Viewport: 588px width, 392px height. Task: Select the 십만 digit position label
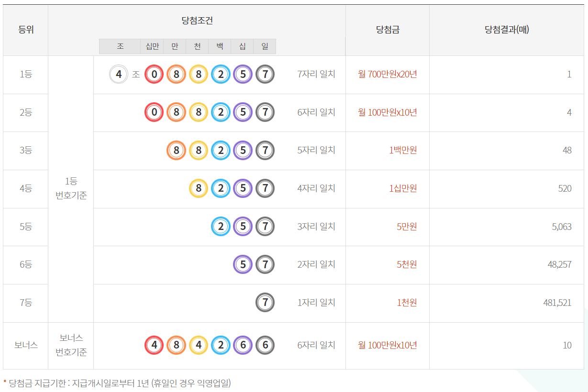click(152, 46)
